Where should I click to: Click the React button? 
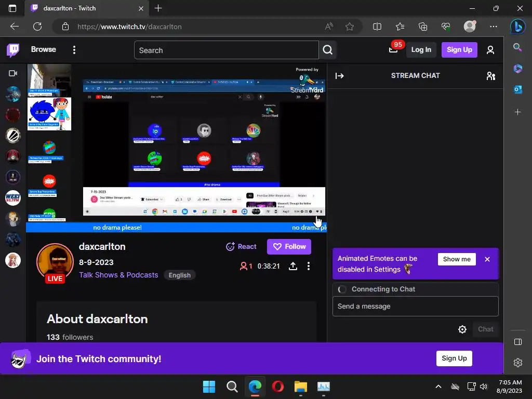point(241,247)
